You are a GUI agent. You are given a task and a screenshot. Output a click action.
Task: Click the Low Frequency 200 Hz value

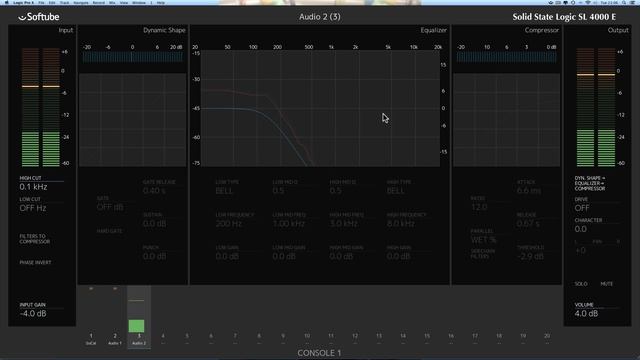click(x=229, y=224)
